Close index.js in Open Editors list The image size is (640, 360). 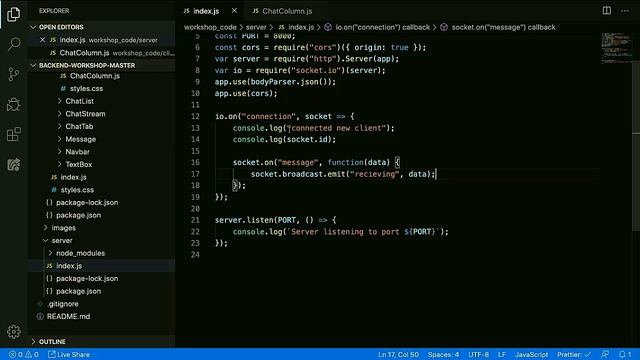42,40
